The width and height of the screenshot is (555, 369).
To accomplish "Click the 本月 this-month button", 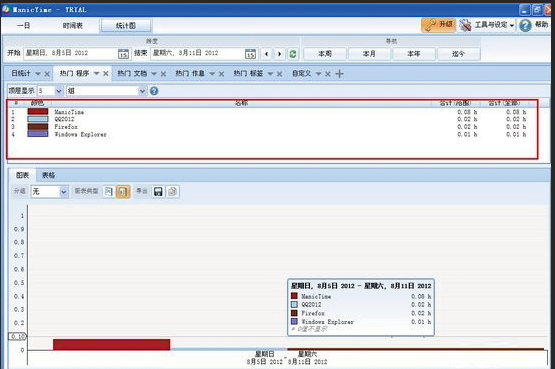I will 369,54.
